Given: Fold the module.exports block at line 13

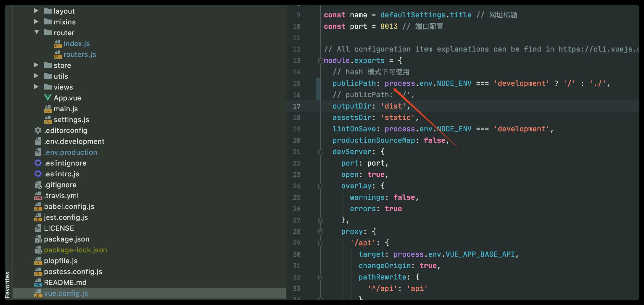Looking at the screenshot, I should tap(321, 61).
